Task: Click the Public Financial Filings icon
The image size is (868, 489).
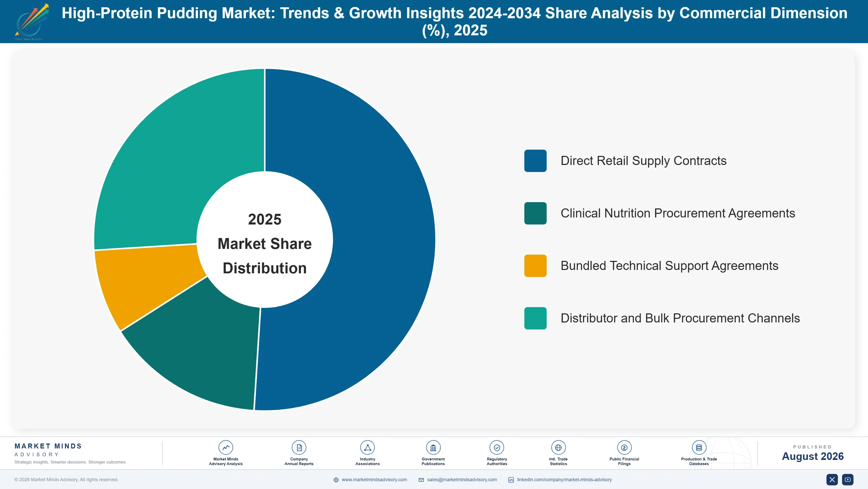Action: coord(624,447)
